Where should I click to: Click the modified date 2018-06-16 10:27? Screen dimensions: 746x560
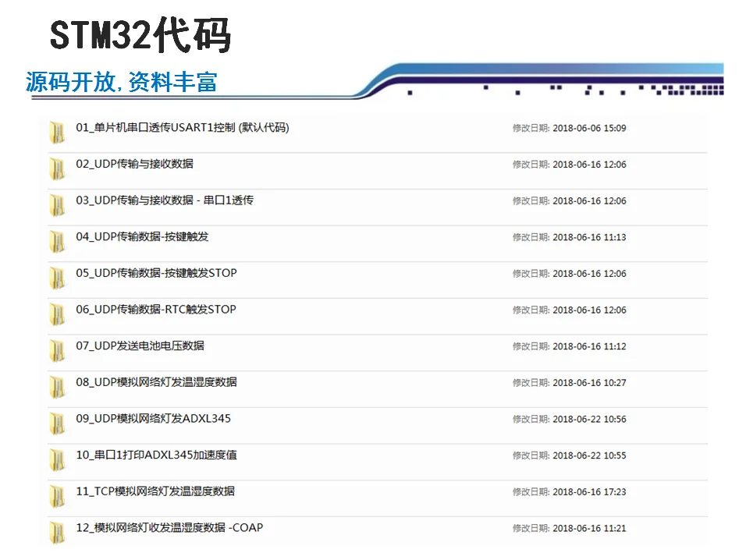point(589,383)
